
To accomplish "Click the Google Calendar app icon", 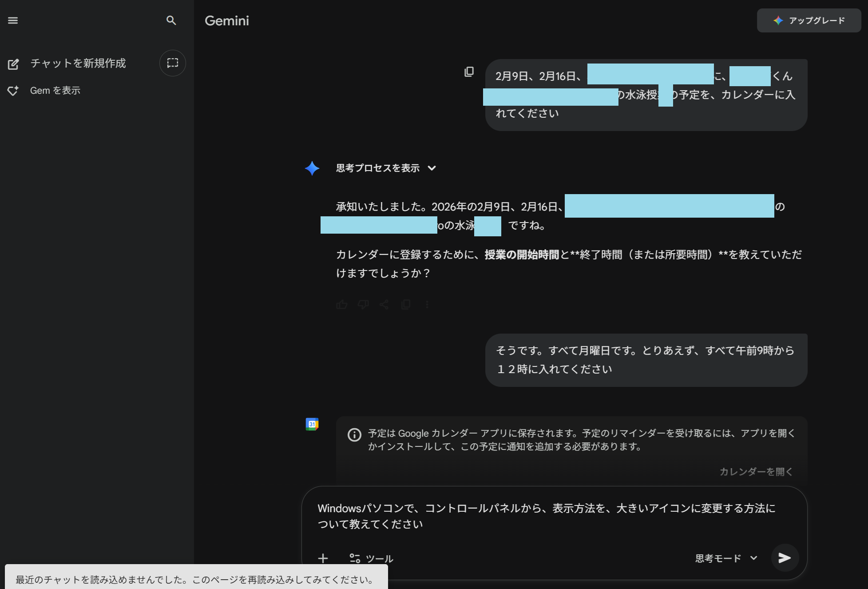I will click(312, 424).
